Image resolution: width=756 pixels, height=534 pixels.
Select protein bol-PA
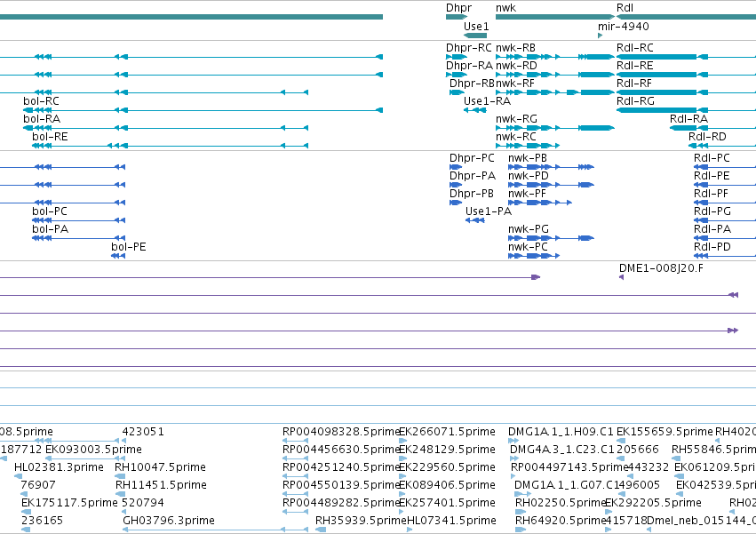(x=50, y=229)
